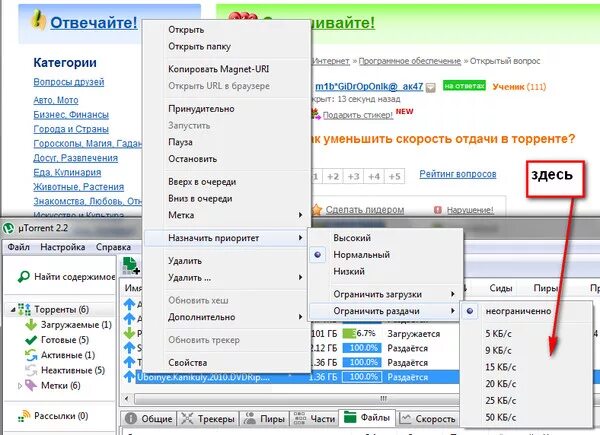Click the Пиры column header in the torrent list
The image size is (600, 435).
point(545,288)
